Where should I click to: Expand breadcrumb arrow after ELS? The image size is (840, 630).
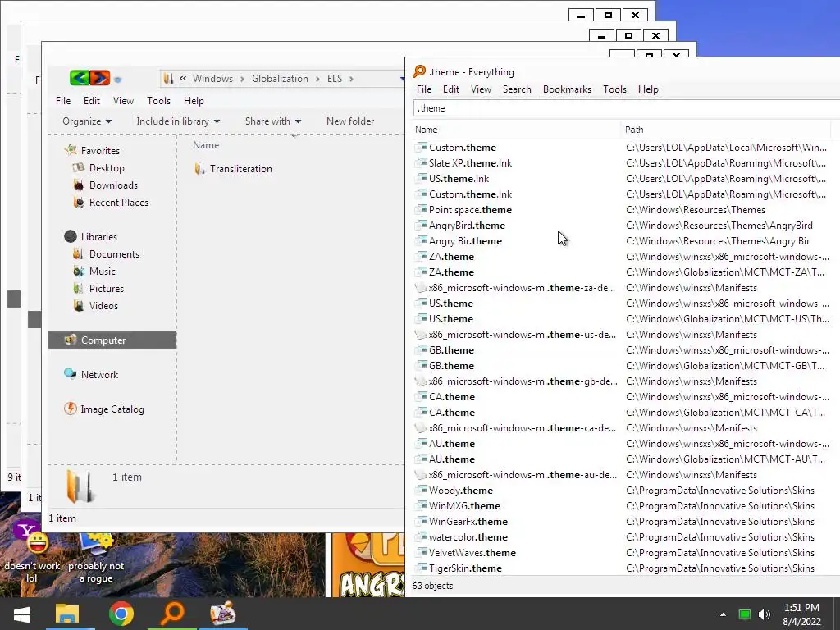[x=351, y=79]
